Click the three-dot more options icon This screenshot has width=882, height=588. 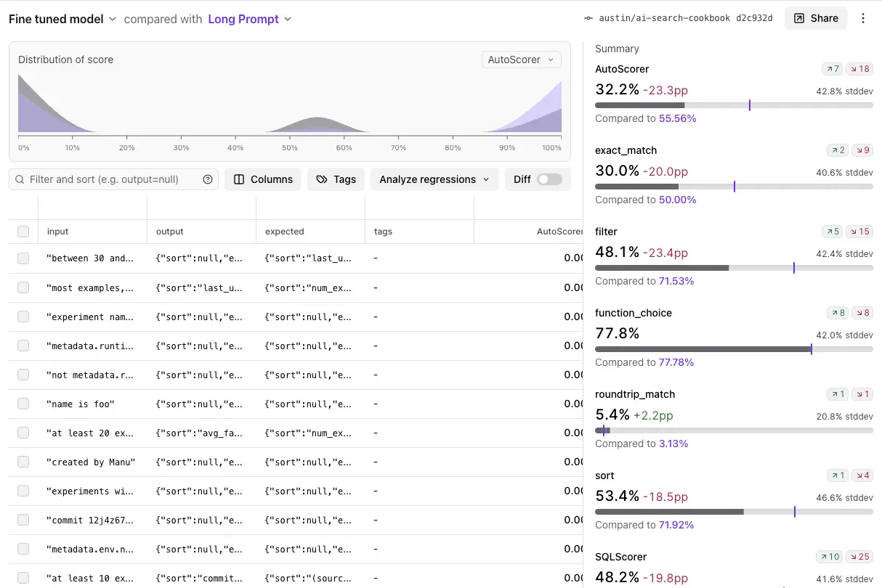tap(863, 18)
